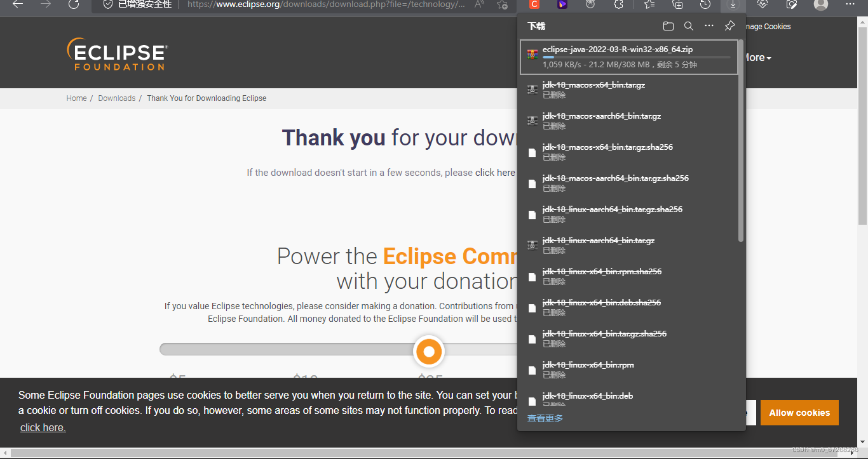Select jdk-18_macos-x64_bin.tar.gz.sha256 entry
The image size is (868, 459).
629,152
